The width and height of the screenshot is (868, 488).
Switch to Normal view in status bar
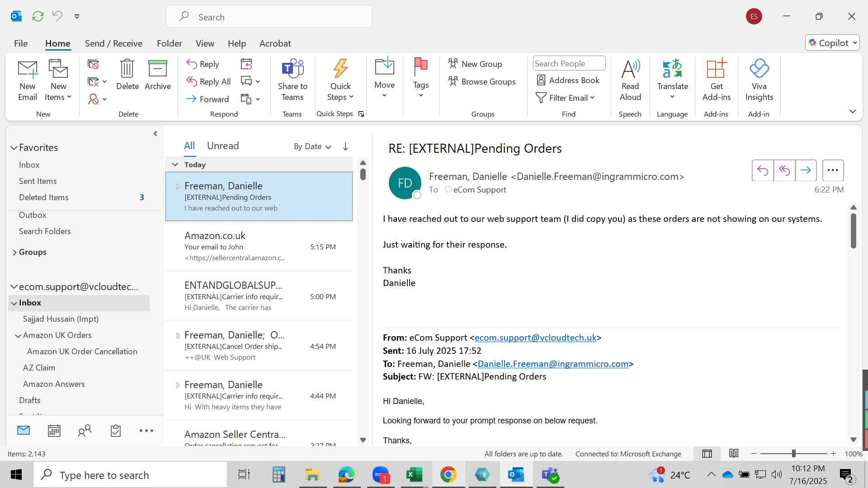coord(707,454)
